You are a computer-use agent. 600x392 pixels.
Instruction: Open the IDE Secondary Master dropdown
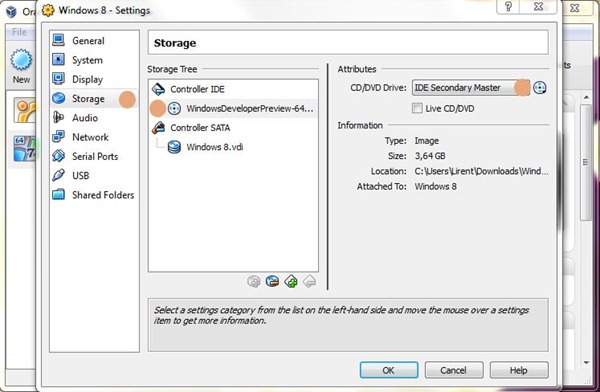(x=471, y=88)
